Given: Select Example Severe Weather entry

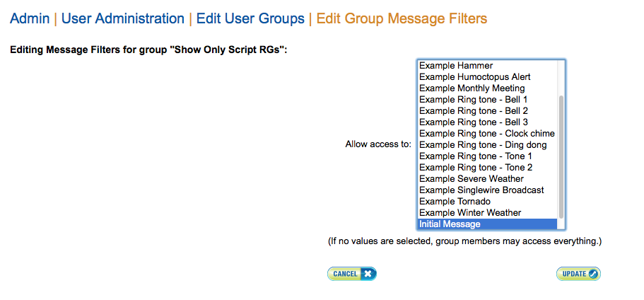Looking at the screenshot, I should pos(488,179).
